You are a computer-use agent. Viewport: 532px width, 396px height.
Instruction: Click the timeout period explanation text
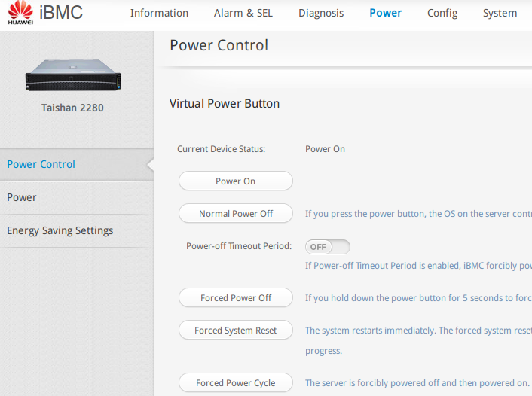coord(418,266)
